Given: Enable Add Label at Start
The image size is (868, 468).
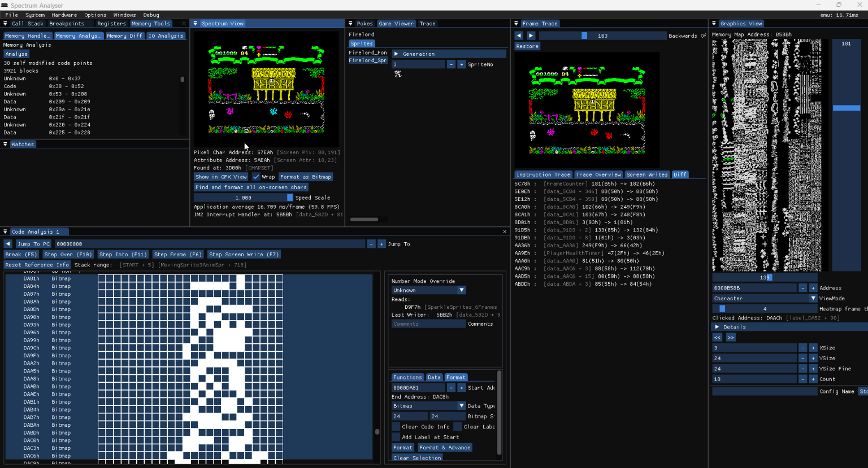Looking at the screenshot, I should coord(396,437).
